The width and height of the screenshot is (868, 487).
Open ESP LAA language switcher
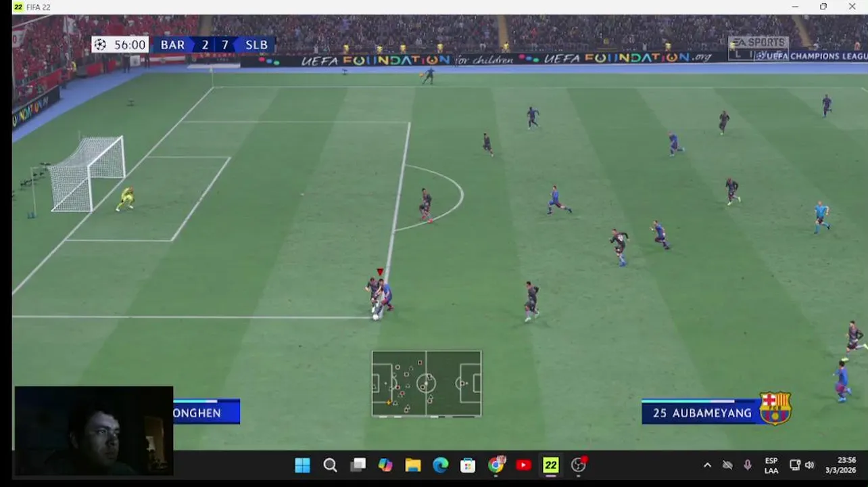point(771,465)
